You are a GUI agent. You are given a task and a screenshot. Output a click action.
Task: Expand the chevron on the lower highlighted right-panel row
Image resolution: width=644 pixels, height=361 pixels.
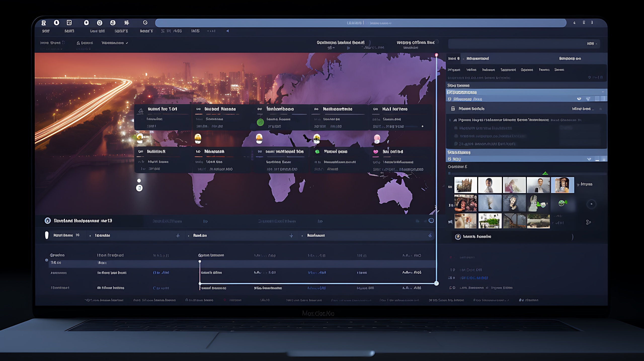point(589,159)
